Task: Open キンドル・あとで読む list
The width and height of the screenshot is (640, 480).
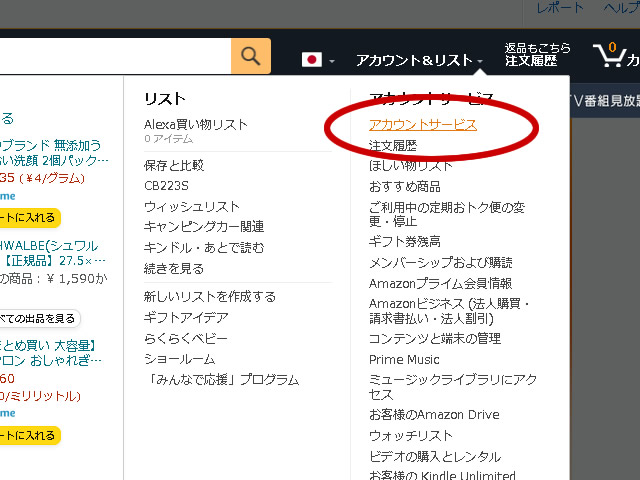Action: pyautogui.click(x=204, y=247)
